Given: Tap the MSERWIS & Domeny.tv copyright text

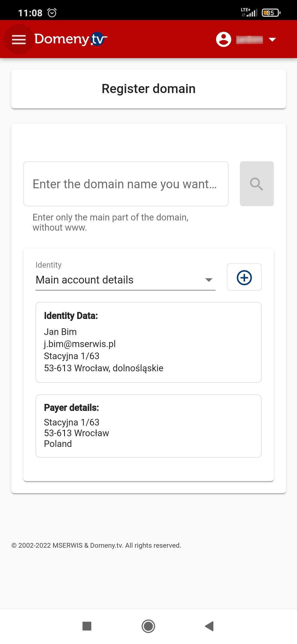Looking at the screenshot, I should tap(96, 545).
